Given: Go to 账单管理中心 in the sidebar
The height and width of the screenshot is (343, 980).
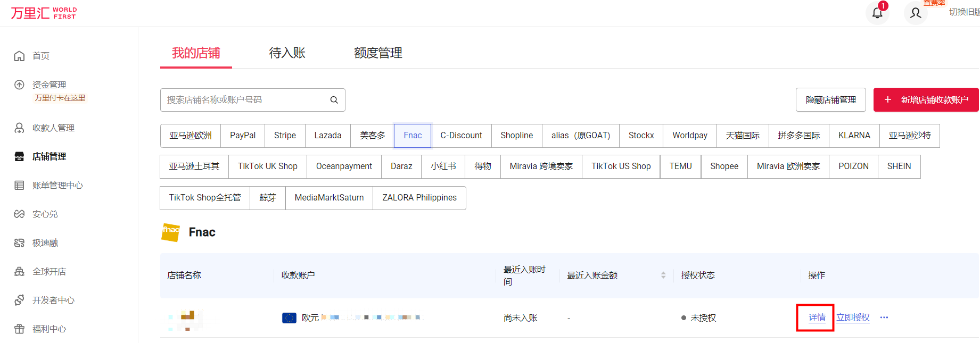Looking at the screenshot, I should [57, 185].
